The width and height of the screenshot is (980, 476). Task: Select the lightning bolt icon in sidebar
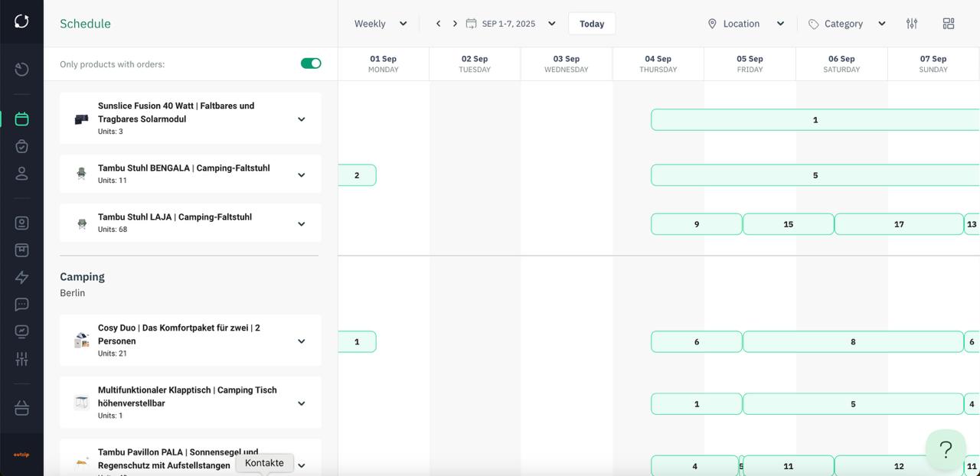pyautogui.click(x=21, y=276)
